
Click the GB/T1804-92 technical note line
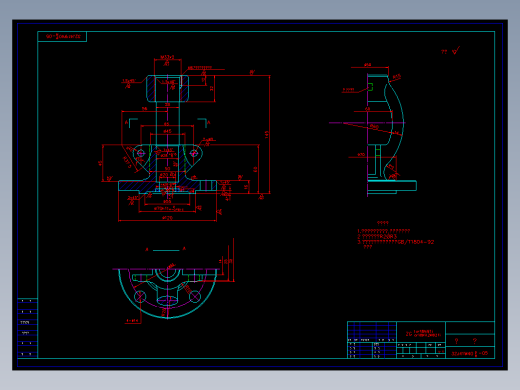(x=396, y=242)
